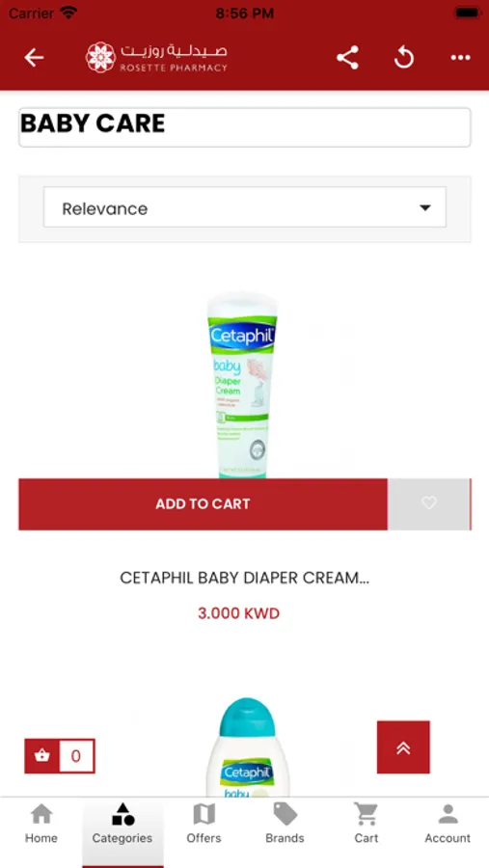Click the dropdown arrow next to Relevance
The height and width of the screenshot is (868, 489).
[x=424, y=208]
